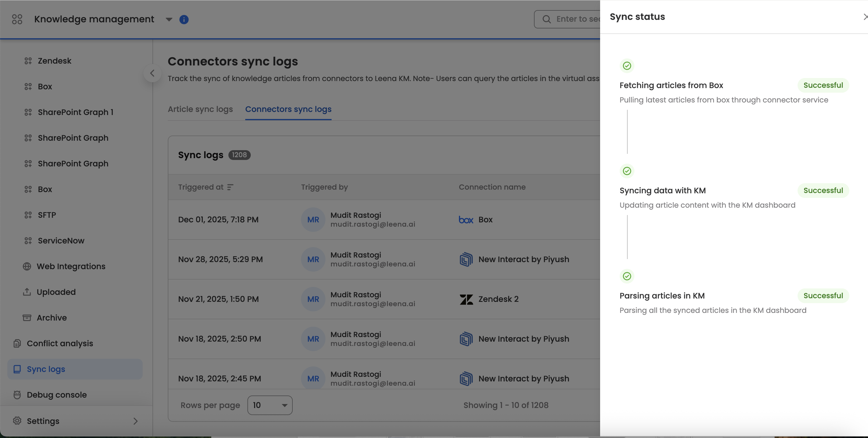Click the Uploaded upload icon
868x438 pixels.
pos(27,292)
